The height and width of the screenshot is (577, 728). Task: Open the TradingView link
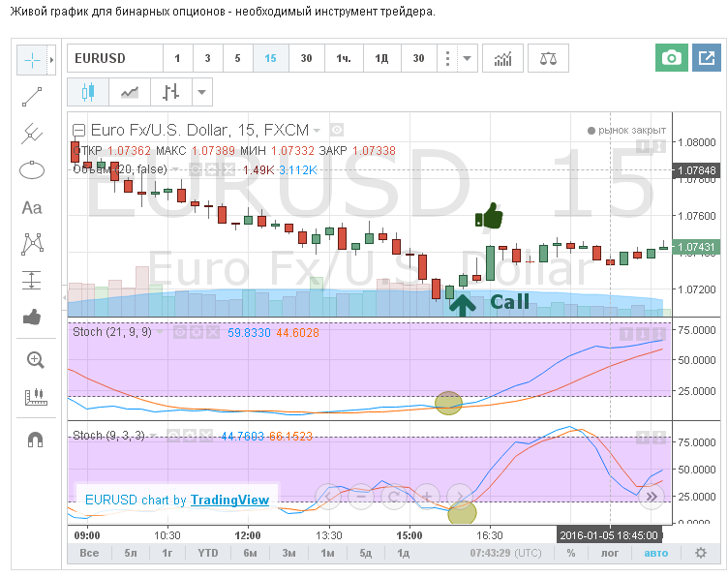click(x=229, y=501)
